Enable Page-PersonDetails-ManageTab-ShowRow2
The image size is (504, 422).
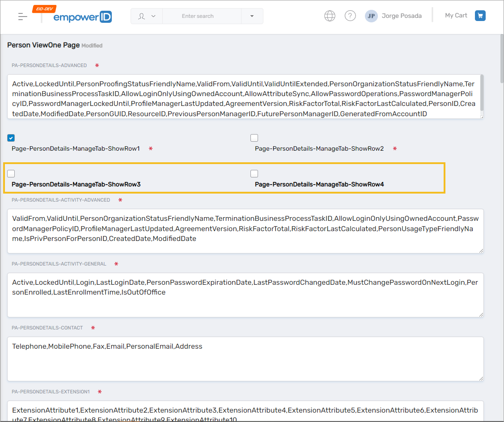[254, 138]
